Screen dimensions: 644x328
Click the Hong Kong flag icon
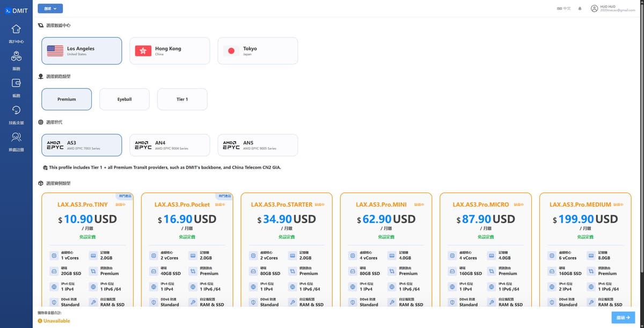tap(143, 51)
